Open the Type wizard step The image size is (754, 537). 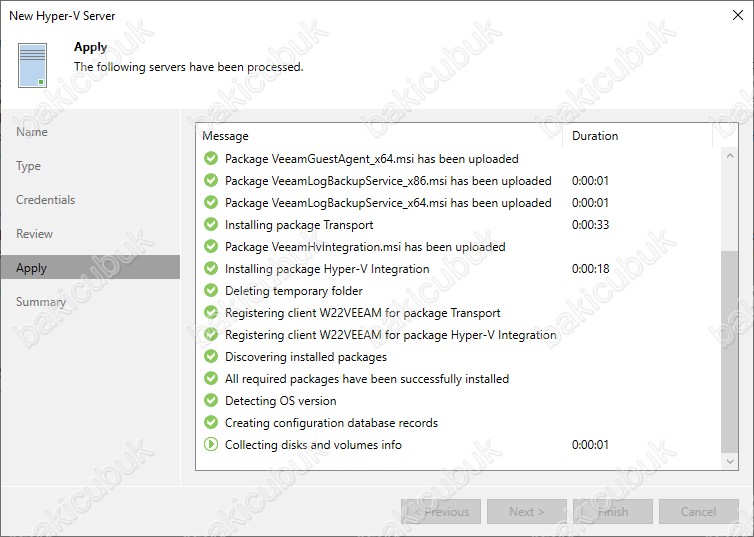pyautogui.click(x=90, y=166)
